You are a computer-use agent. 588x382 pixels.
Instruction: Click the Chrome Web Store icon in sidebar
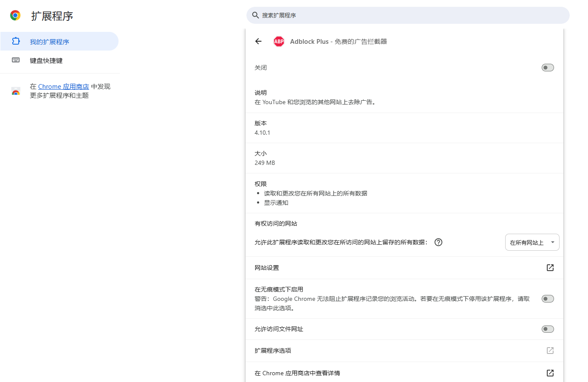(16, 91)
